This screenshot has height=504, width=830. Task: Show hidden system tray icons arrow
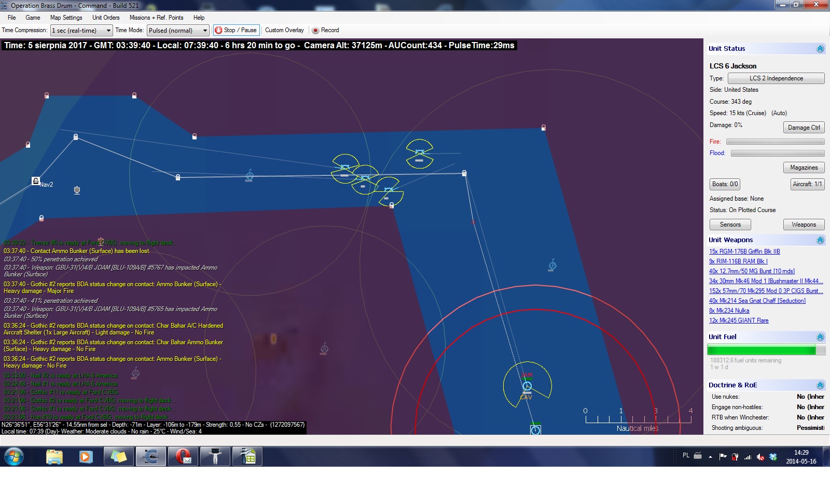click(x=710, y=457)
